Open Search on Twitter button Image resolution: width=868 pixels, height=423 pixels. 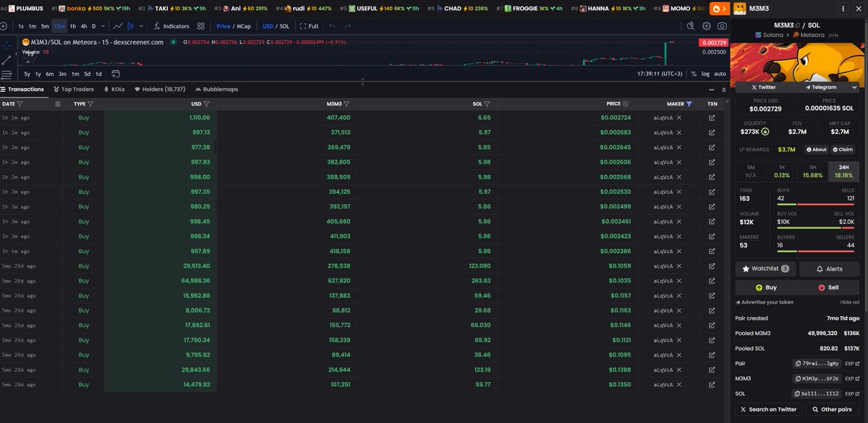click(x=767, y=409)
